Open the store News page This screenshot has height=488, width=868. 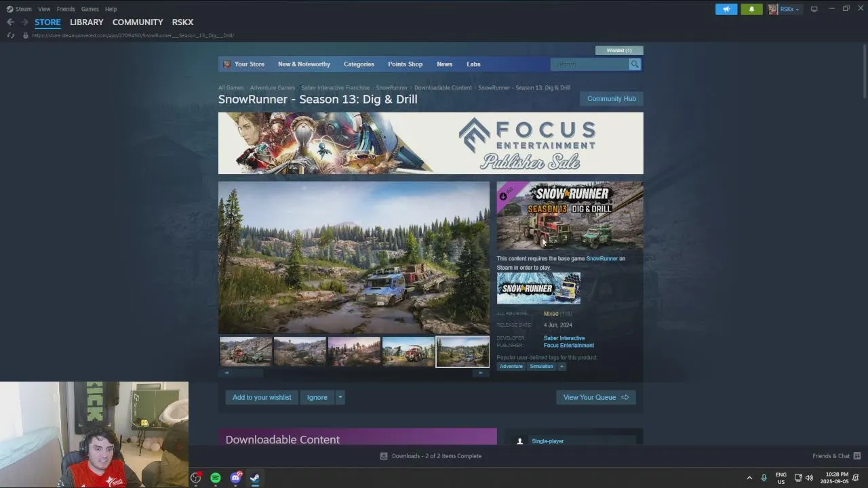(444, 64)
